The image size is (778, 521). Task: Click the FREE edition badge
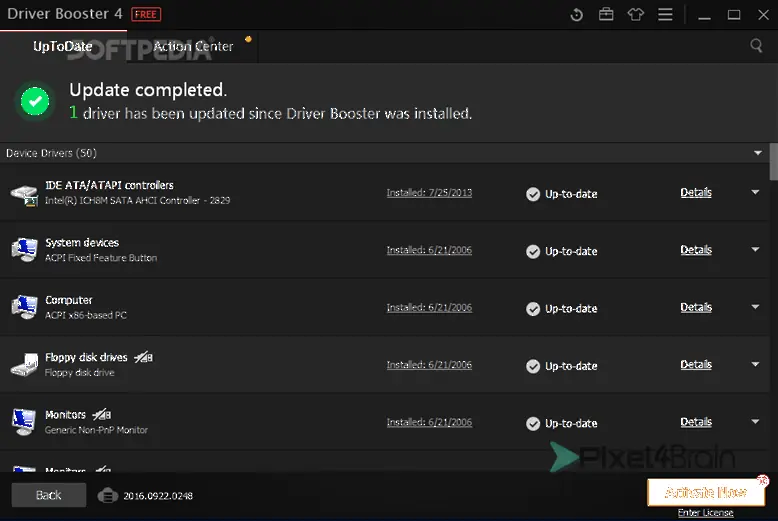pos(146,14)
